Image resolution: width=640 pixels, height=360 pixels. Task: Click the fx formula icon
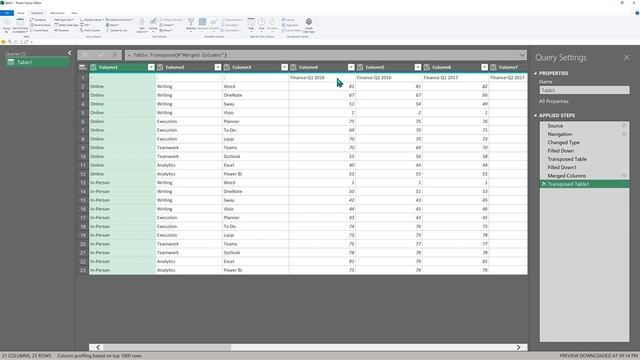point(115,55)
